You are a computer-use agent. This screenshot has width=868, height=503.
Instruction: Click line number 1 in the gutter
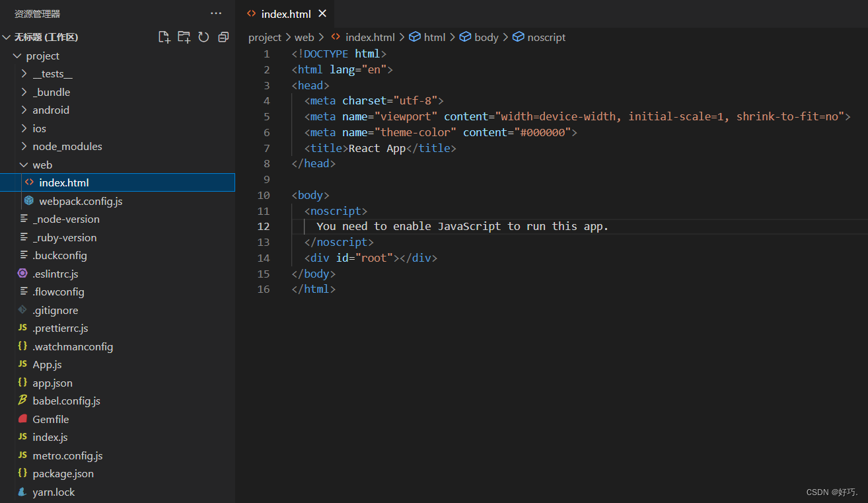tap(267, 54)
